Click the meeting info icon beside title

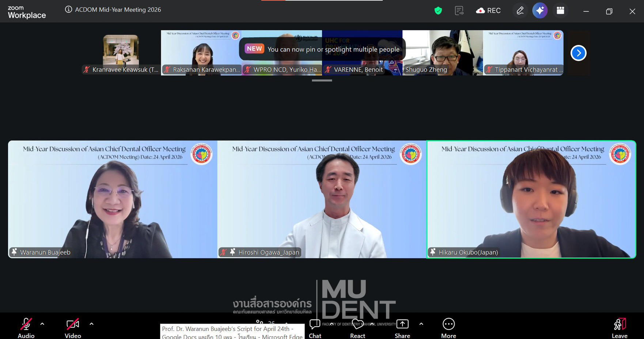coord(68,9)
